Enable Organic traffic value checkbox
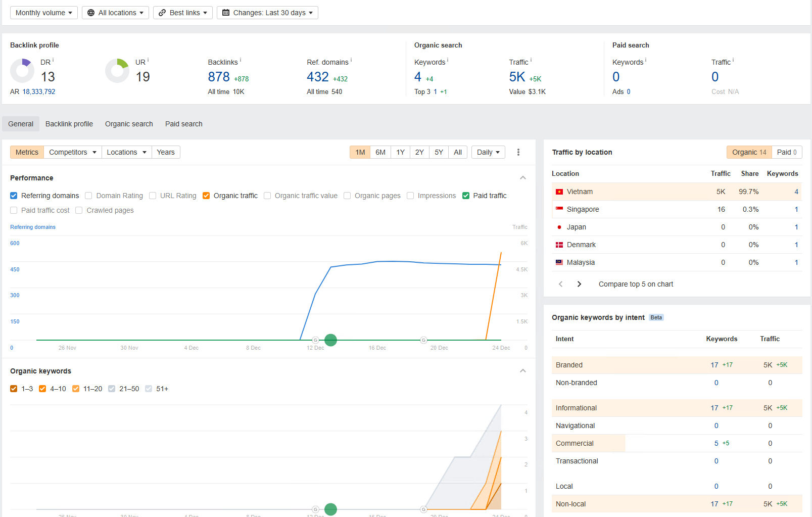The height and width of the screenshot is (517, 812). point(267,196)
